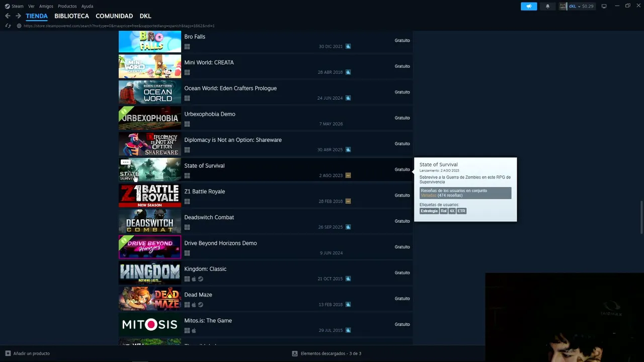644x362 pixels.
Task: Click the Drive Beyond Horizons Demo thumbnail
Action: [150, 247]
